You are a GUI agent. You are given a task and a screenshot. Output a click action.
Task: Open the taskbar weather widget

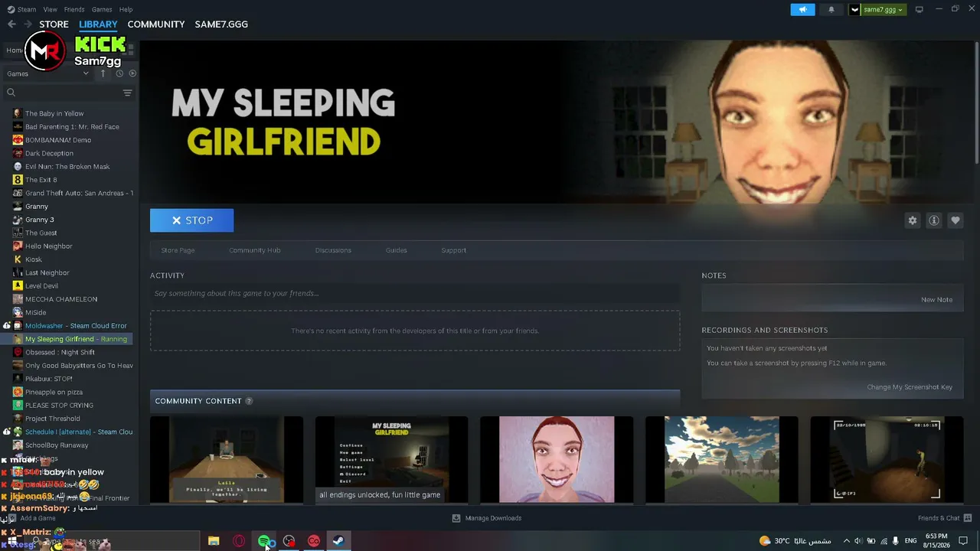point(794,541)
